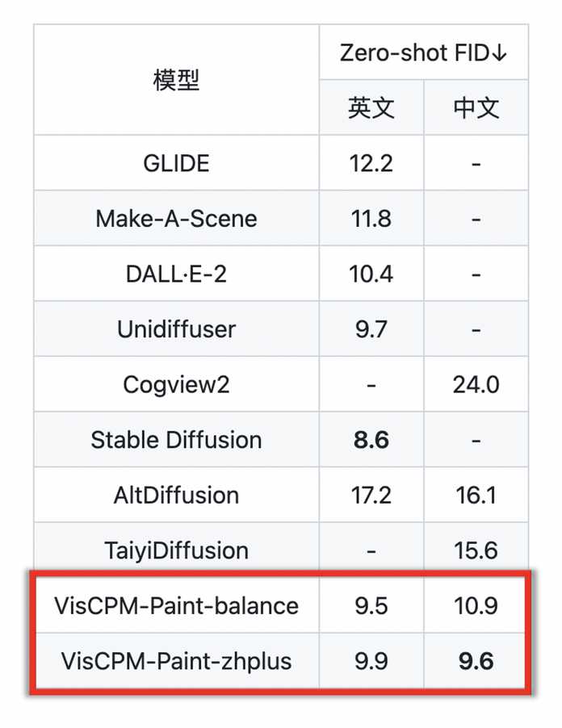Select the Stable Diffusion row label
562x728 pixels.
[x=177, y=439]
